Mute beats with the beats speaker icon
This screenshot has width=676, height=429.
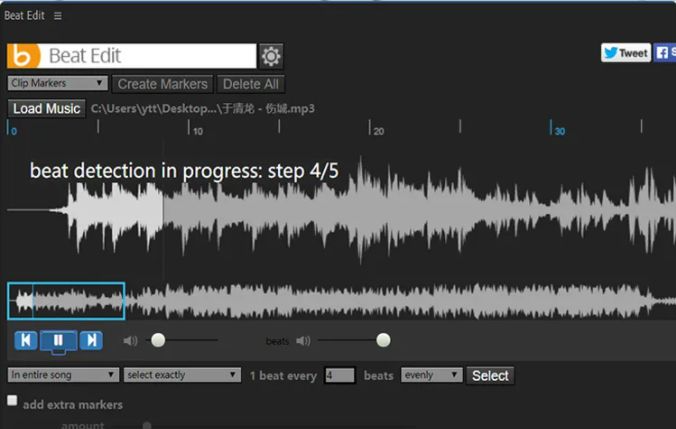(303, 341)
